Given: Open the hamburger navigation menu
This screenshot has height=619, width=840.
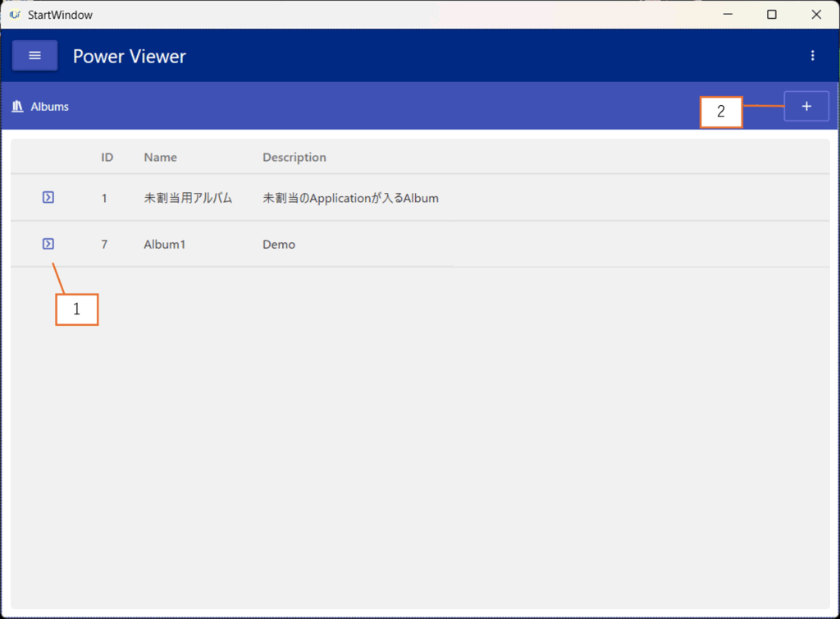Looking at the screenshot, I should click(34, 56).
